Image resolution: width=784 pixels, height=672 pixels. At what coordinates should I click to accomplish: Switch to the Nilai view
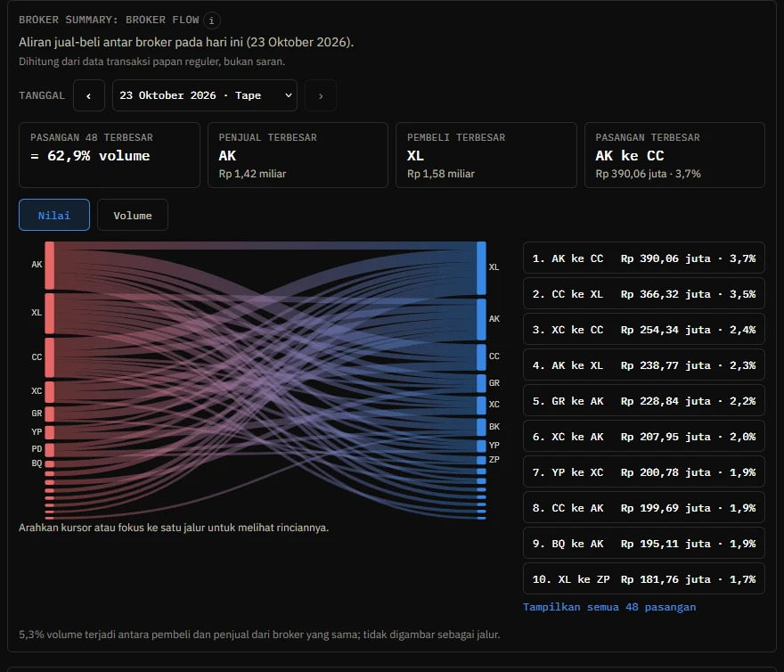click(54, 215)
